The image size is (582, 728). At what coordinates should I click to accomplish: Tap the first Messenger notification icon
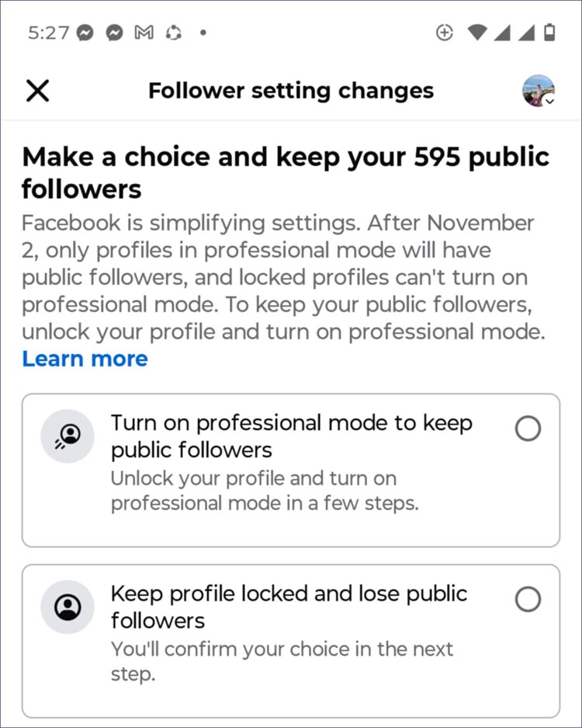point(86,33)
